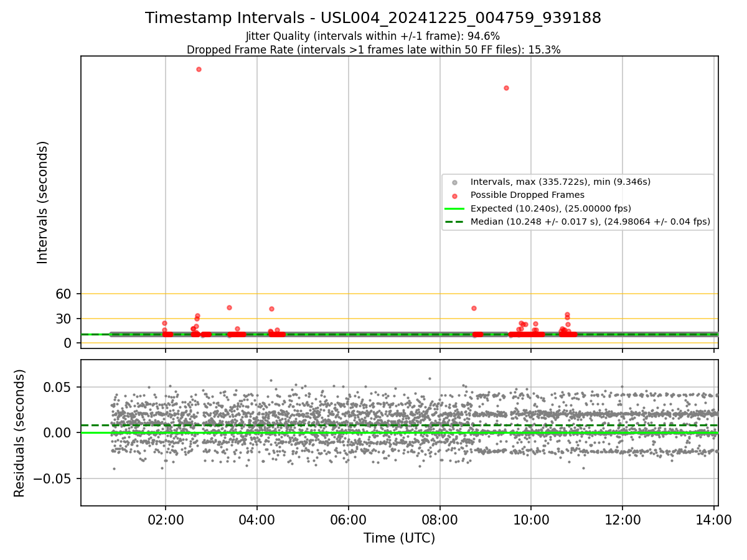Screen dimensions: 747x560
Task: Click the y-axis tick label '60'
Action: pos(64,294)
